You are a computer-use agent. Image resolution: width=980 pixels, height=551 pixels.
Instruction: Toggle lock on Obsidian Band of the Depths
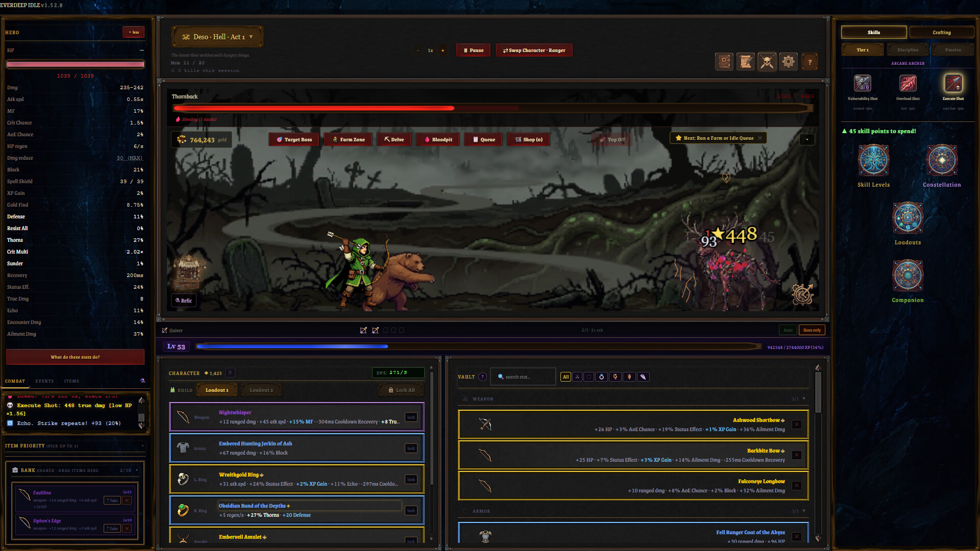pos(411,511)
